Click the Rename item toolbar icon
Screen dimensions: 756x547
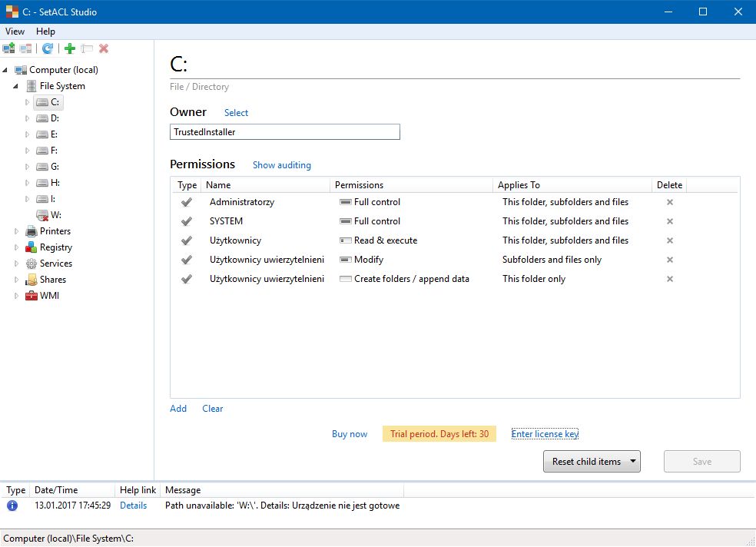86,48
